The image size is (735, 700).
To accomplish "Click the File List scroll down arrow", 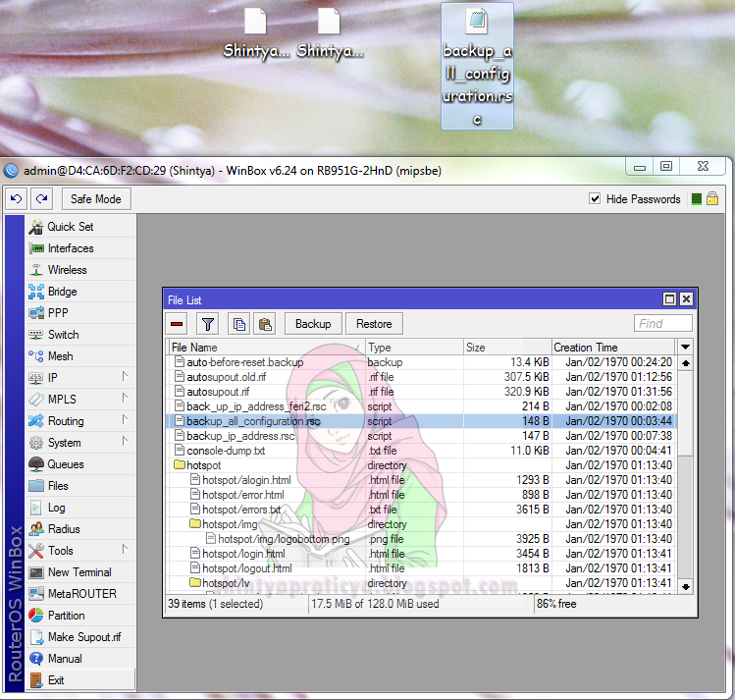I will [x=686, y=586].
